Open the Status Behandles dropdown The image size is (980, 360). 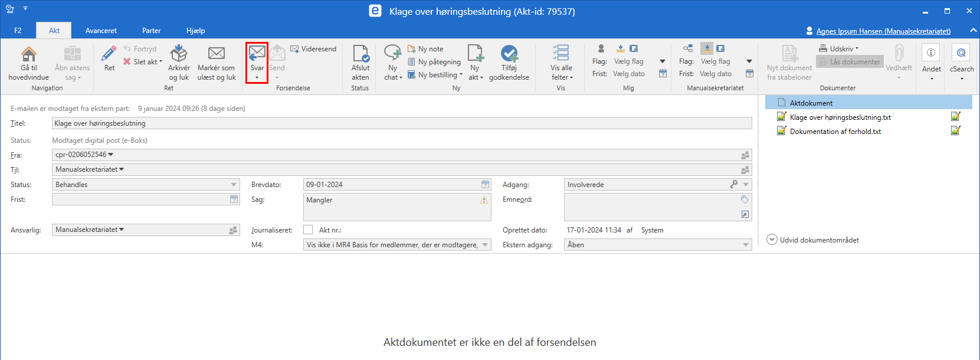234,185
